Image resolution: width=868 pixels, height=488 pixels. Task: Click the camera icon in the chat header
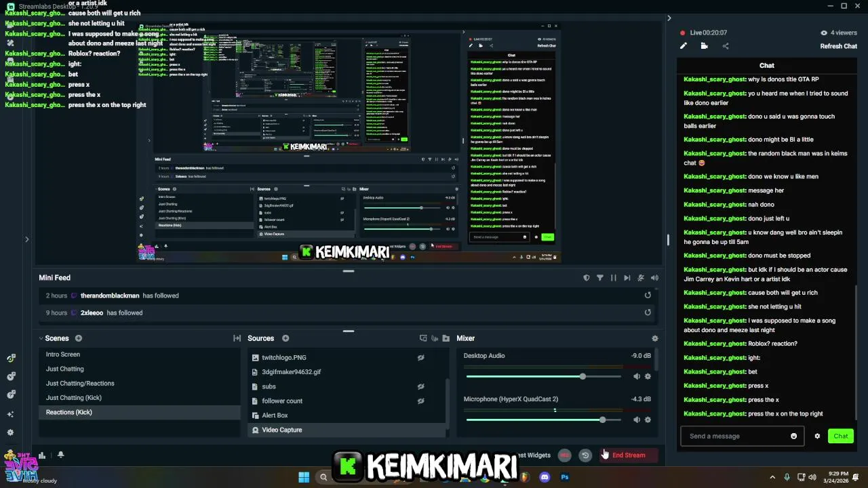coord(705,46)
